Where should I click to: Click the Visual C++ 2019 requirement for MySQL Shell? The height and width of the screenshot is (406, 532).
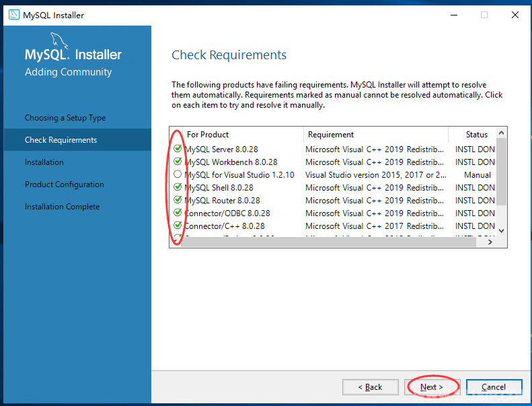375,188
